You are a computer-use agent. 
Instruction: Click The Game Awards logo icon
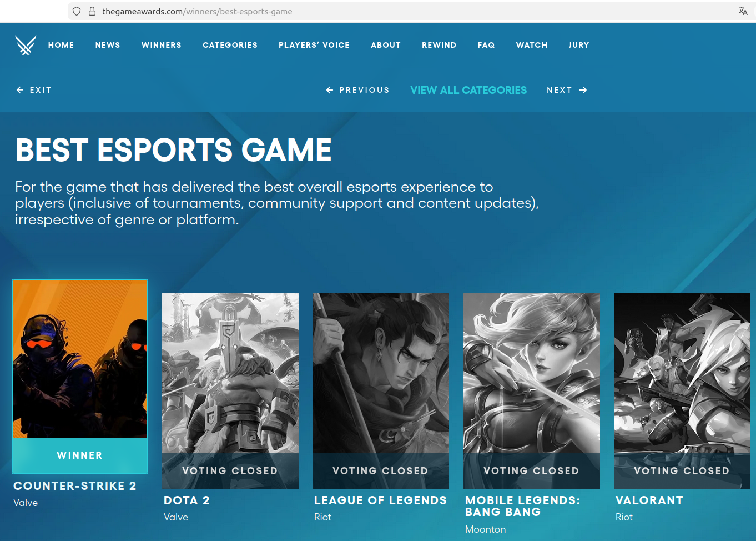tap(26, 45)
